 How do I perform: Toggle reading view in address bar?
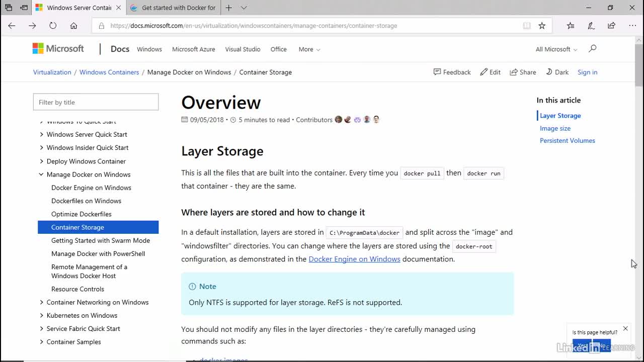[527, 26]
